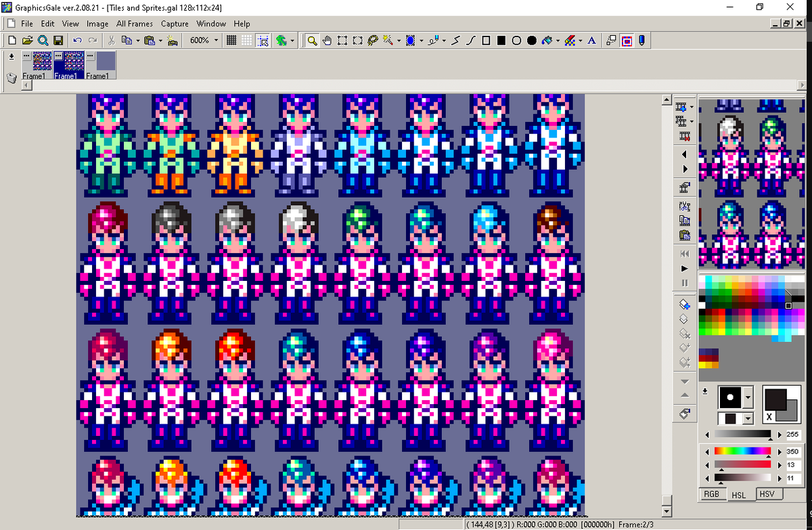This screenshot has height=530, width=812.
Task: Select the outlined Rectangle drawing tool
Action: tap(486, 41)
